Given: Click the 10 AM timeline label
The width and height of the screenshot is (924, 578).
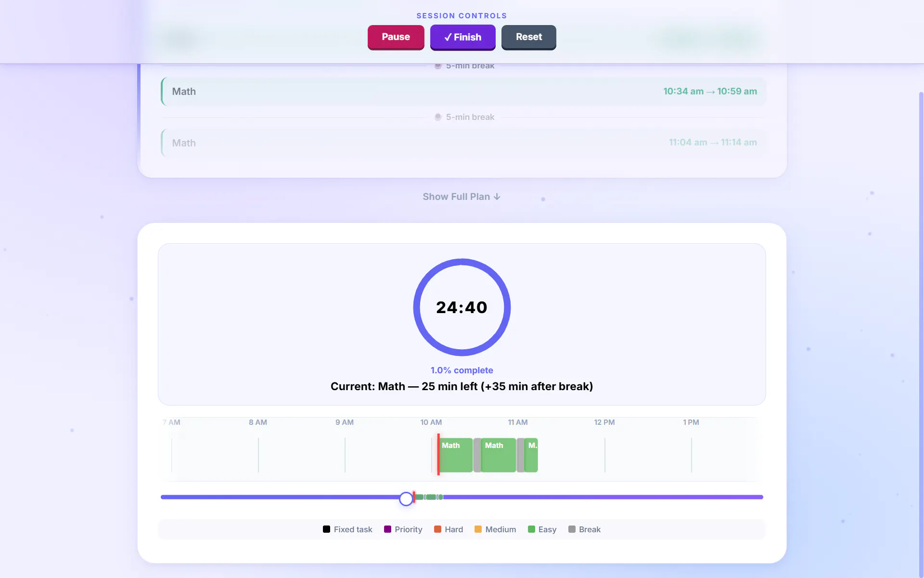Looking at the screenshot, I should coord(431,422).
